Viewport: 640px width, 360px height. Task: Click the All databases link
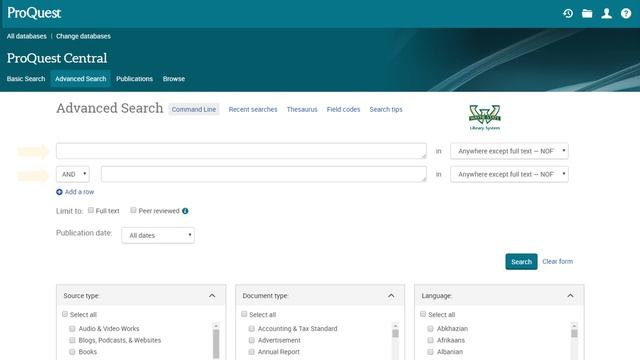27,36
